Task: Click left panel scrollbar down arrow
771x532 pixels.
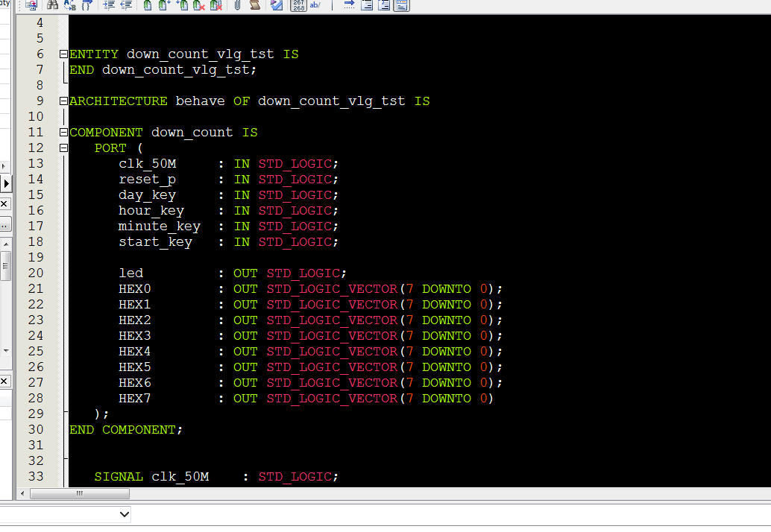Action: tap(6, 351)
